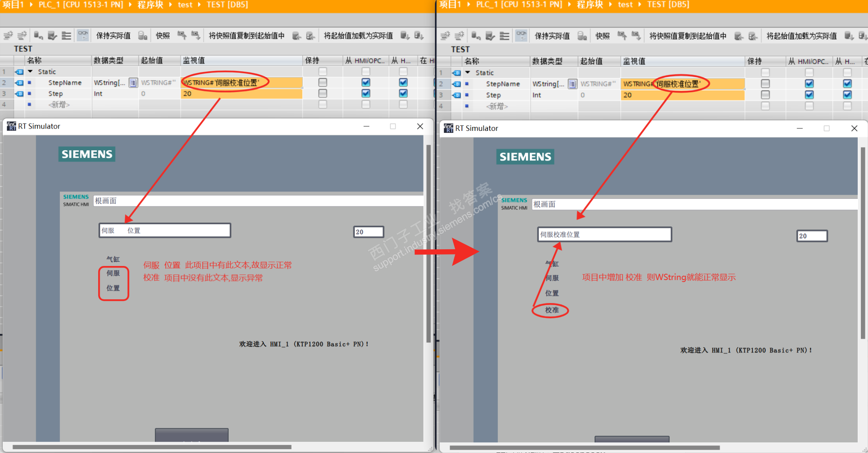Open PLC_1 breadcrumb item in left header

[80, 5]
